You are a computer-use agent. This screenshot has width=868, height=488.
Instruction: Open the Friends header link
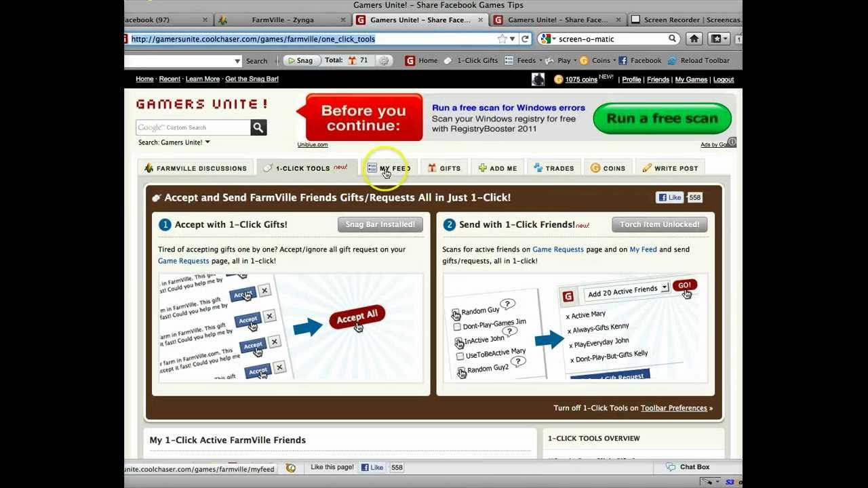658,80
